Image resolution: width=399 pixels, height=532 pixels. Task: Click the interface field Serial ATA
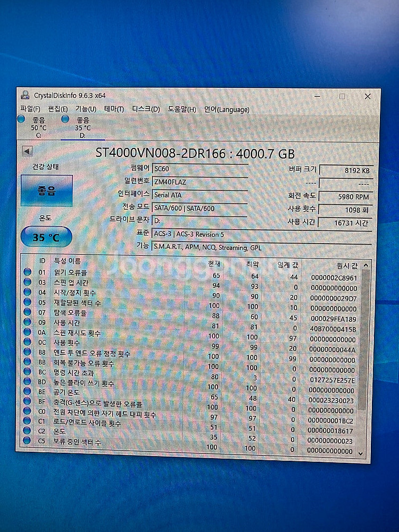[x=199, y=195]
